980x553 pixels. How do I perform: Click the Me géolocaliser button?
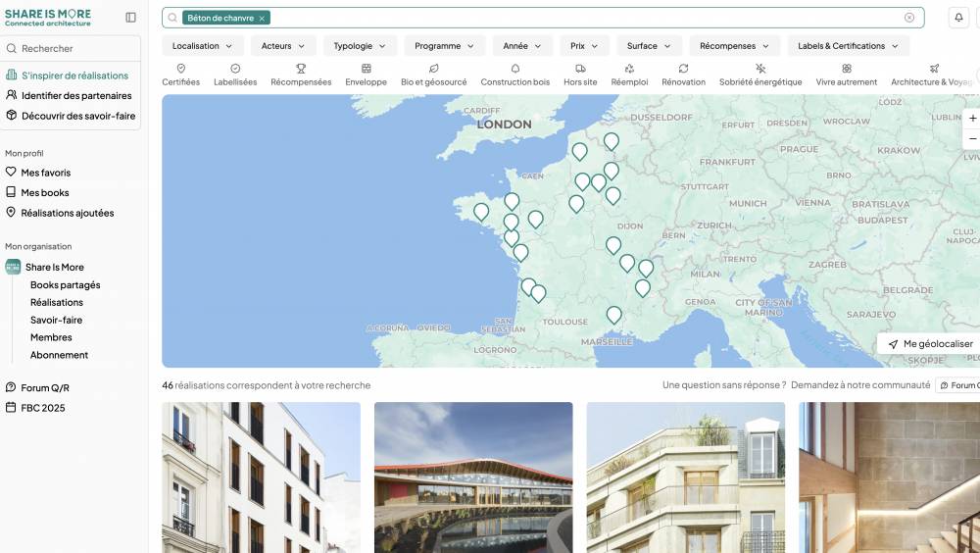[930, 343]
